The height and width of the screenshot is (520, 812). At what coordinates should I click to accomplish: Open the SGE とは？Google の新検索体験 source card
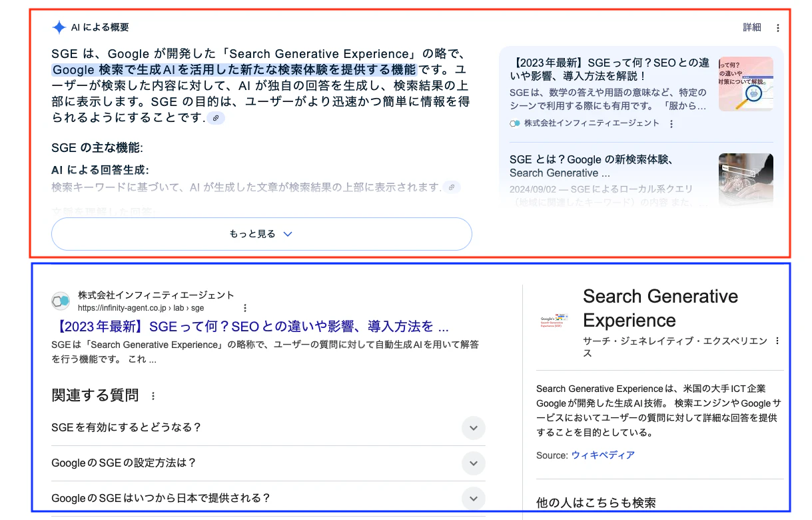(593, 166)
